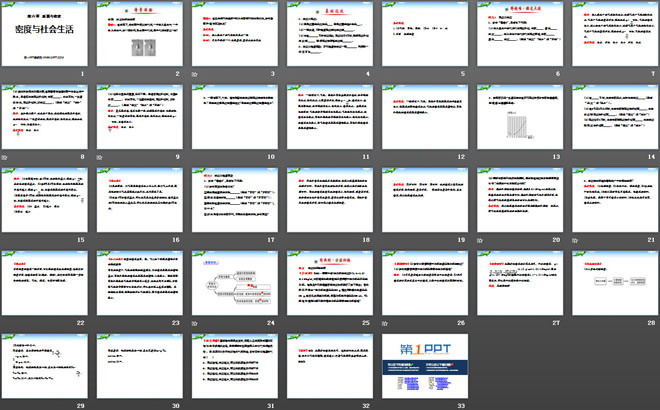Click the animation star icon under slide 24

[194, 323]
